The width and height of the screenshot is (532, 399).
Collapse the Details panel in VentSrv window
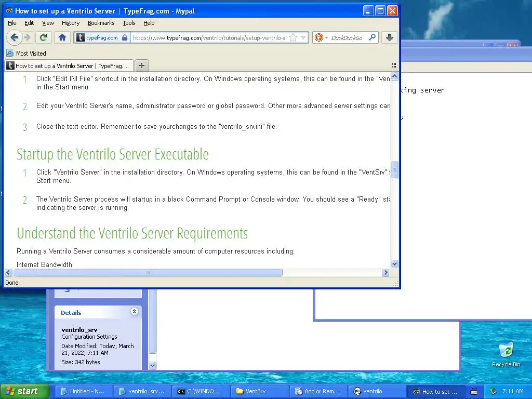(x=135, y=312)
